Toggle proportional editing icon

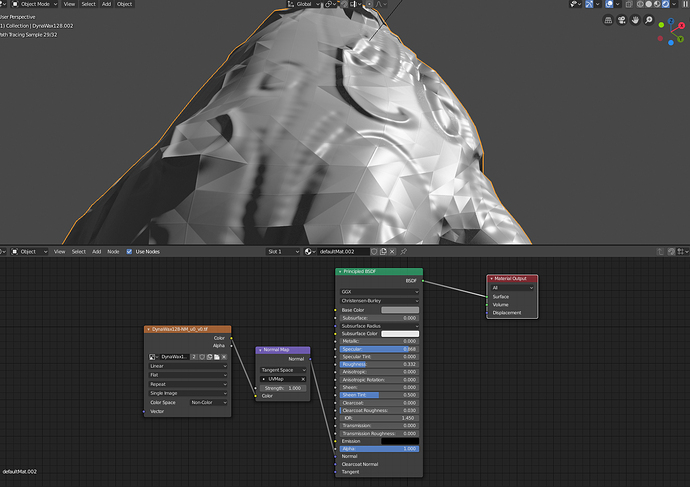369,4
